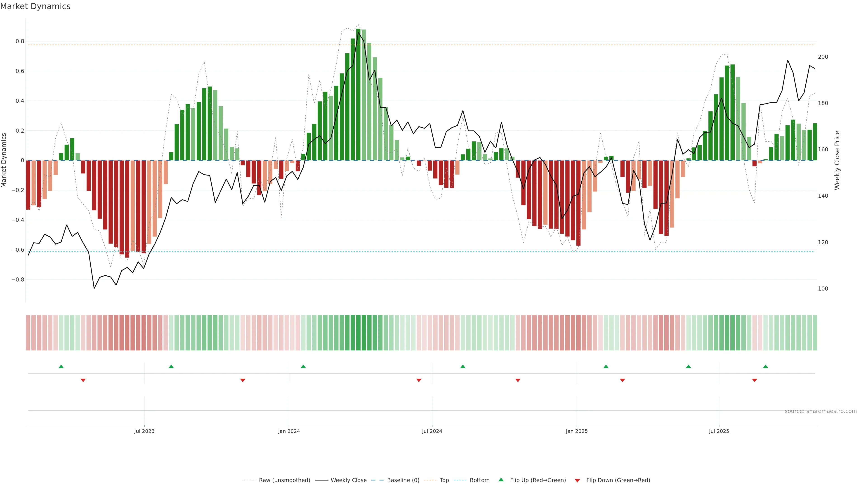868x488 pixels.
Task: Click the Weekly Close Price axis title
Action: (837, 160)
